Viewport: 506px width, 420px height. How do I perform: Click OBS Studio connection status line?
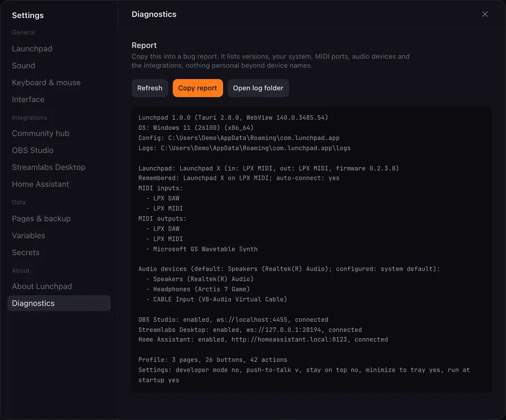(233, 320)
